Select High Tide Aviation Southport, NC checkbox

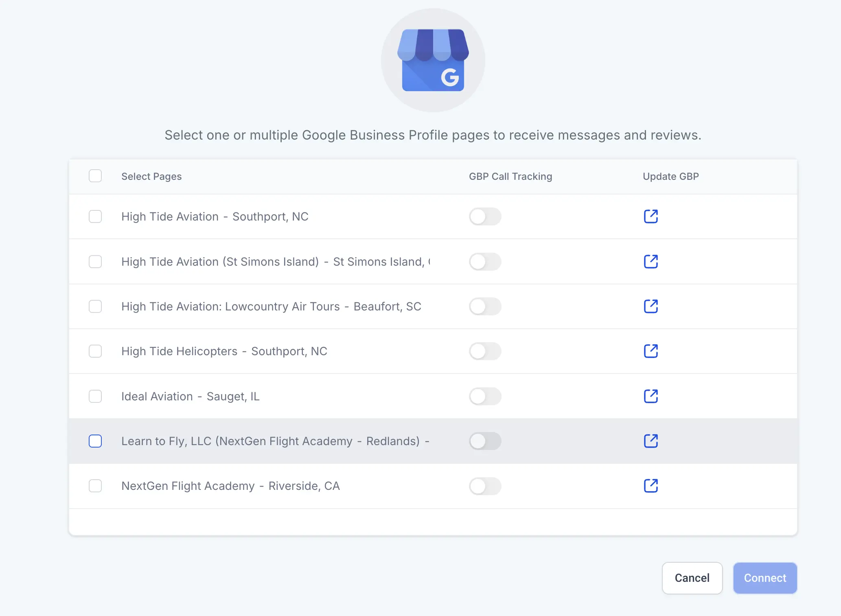pyautogui.click(x=95, y=216)
